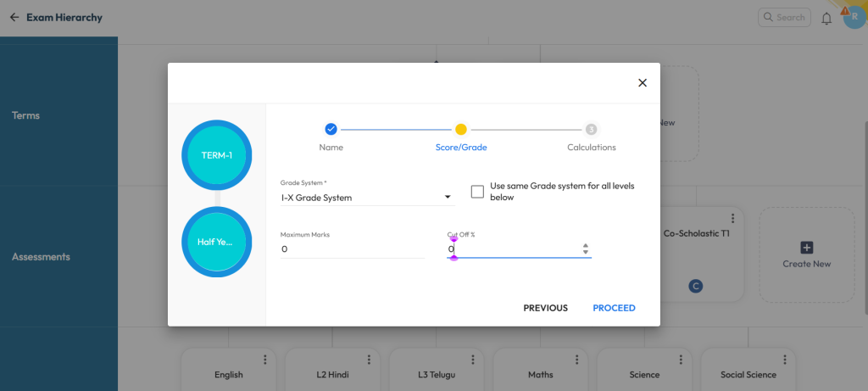The width and height of the screenshot is (868, 391).
Task: Close the dialog with the X icon
Action: [642, 82]
